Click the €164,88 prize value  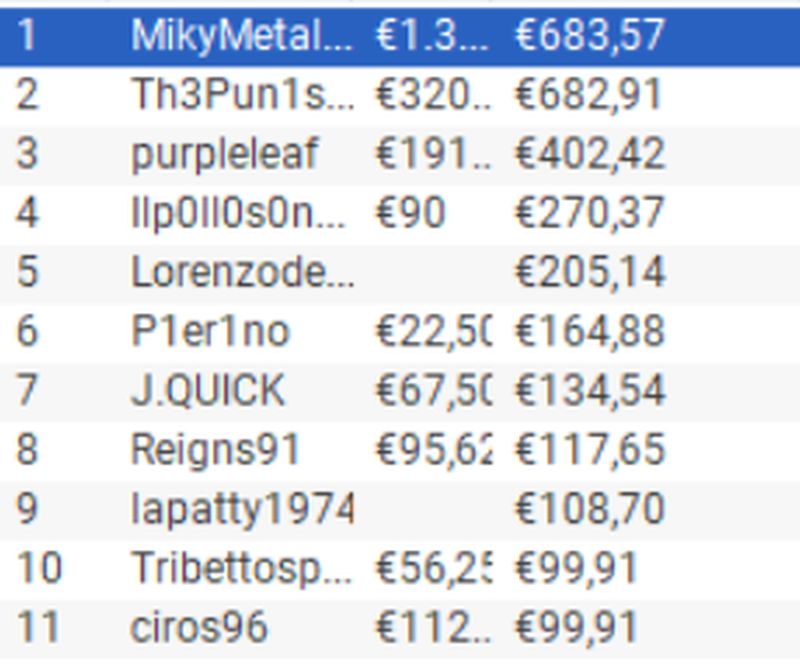(x=590, y=332)
